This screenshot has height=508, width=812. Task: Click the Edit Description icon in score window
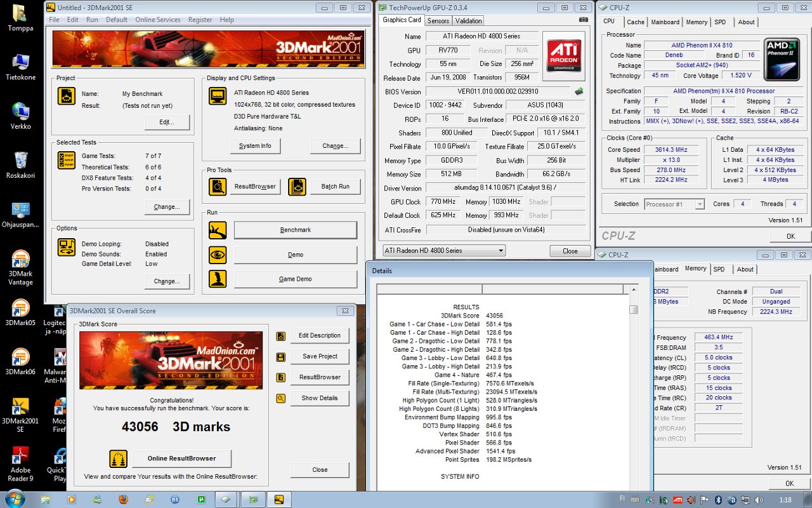281,336
